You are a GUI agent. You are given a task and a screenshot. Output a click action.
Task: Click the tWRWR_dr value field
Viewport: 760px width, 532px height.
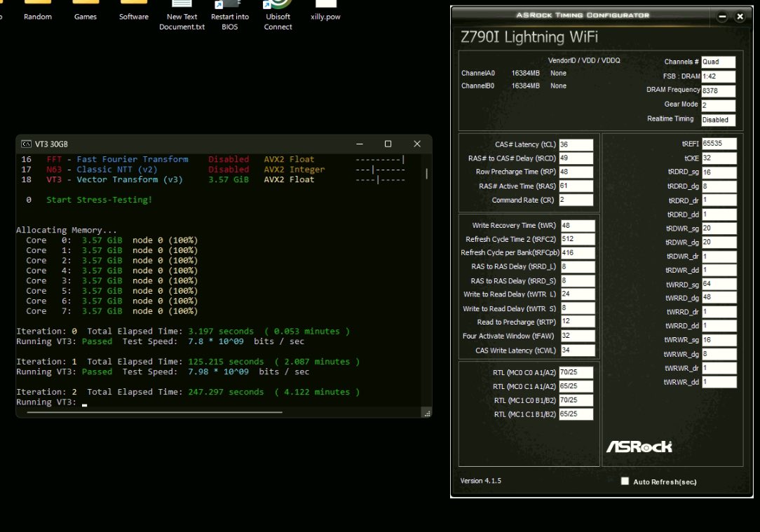[719, 368]
